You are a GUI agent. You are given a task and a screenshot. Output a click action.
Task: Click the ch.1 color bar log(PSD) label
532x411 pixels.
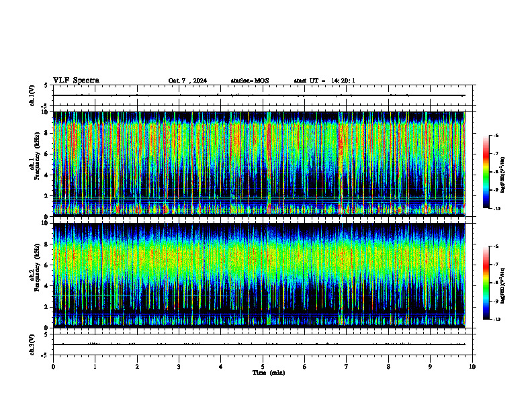(x=503, y=175)
